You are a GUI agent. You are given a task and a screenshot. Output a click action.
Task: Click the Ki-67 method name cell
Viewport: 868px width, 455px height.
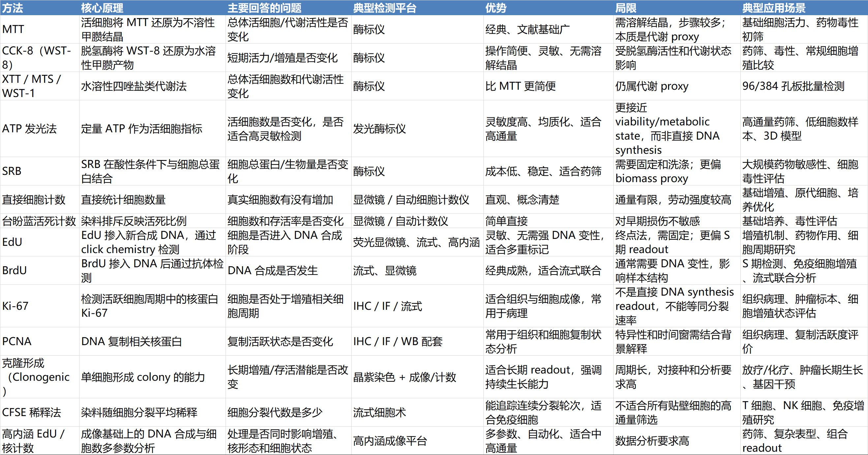[x=15, y=306]
